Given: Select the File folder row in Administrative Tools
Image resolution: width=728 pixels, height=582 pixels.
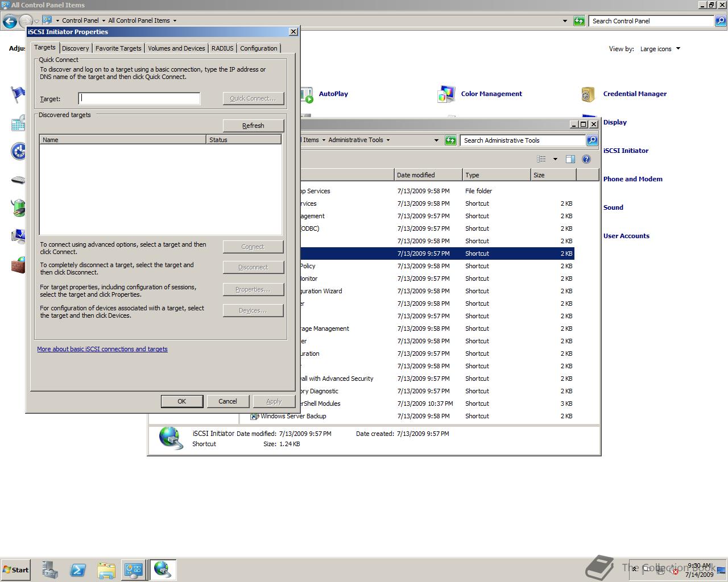Looking at the screenshot, I should pyautogui.click(x=437, y=191).
